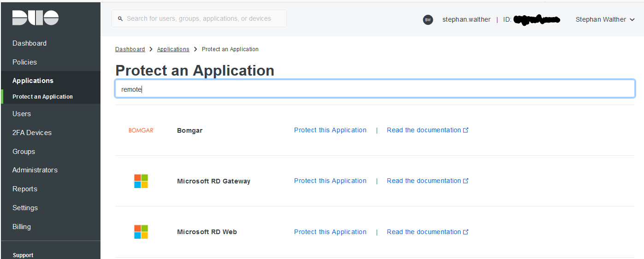The image size is (644, 259).
Task: Read the documentation for Bomgar
Action: pyautogui.click(x=424, y=130)
